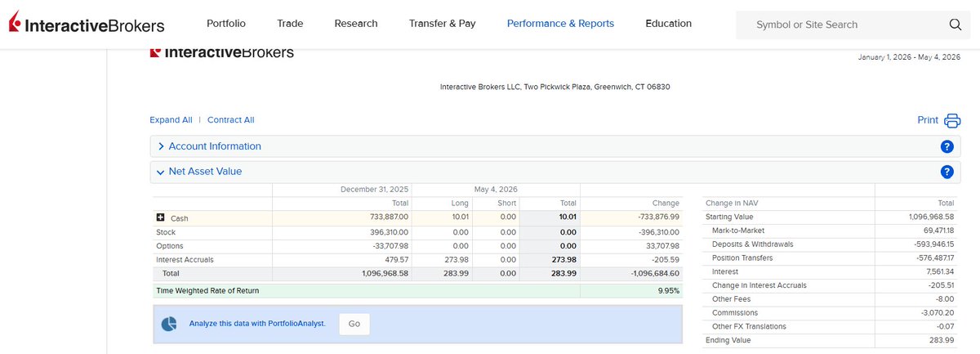
Task: Click the Go button
Action: (x=354, y=324)
